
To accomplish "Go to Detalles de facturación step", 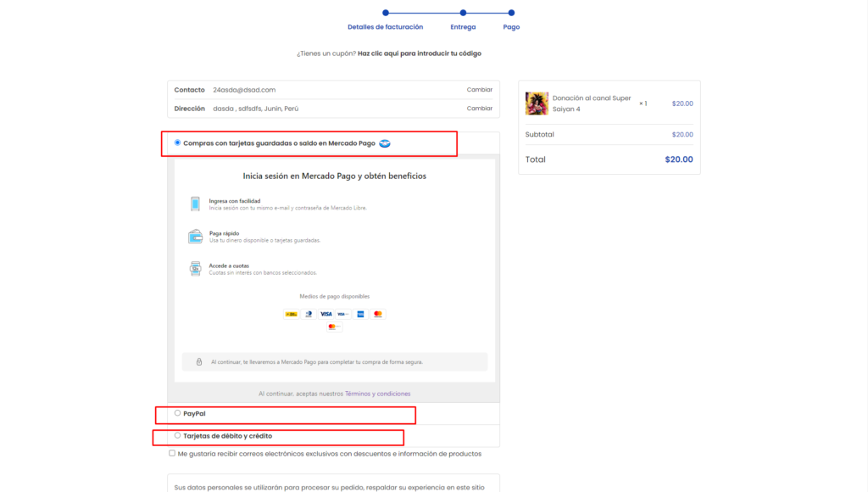I will click(386, 13).
